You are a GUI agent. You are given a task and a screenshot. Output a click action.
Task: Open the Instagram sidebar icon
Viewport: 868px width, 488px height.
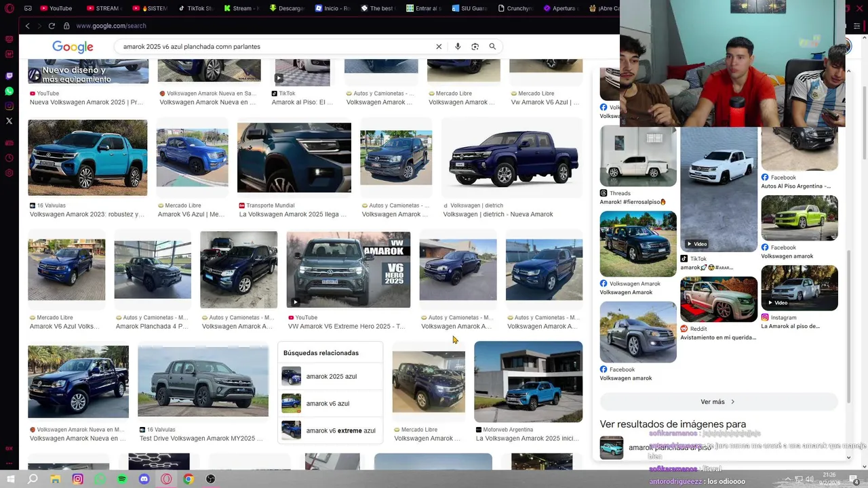(x=9, y=106)
